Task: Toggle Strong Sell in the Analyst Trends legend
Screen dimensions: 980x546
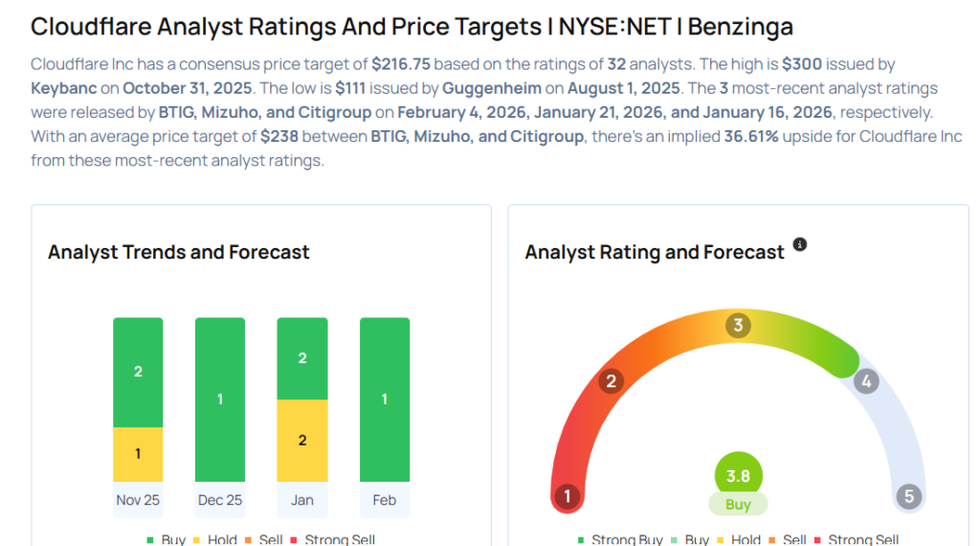Action: [x=333, y=540]
